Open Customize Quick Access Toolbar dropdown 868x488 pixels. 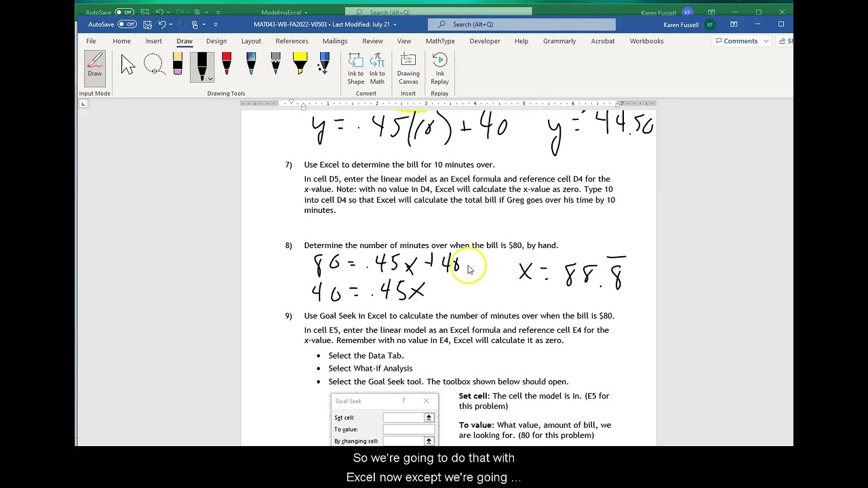coord(216,24)
